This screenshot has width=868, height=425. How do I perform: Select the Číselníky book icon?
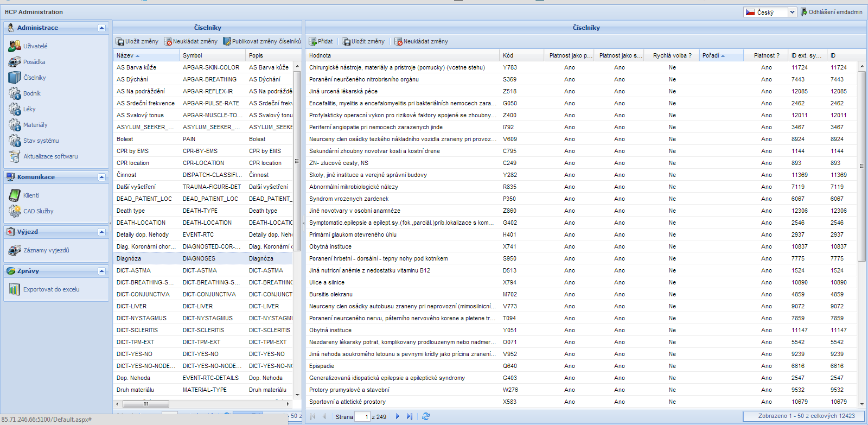point(15,78)
